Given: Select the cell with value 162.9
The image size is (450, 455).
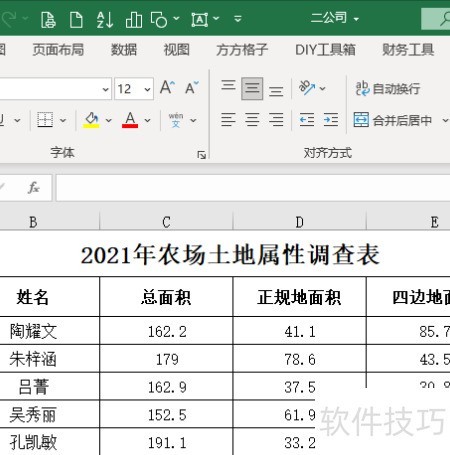Looking at the screenshot, I should click(x=166, y=387).
